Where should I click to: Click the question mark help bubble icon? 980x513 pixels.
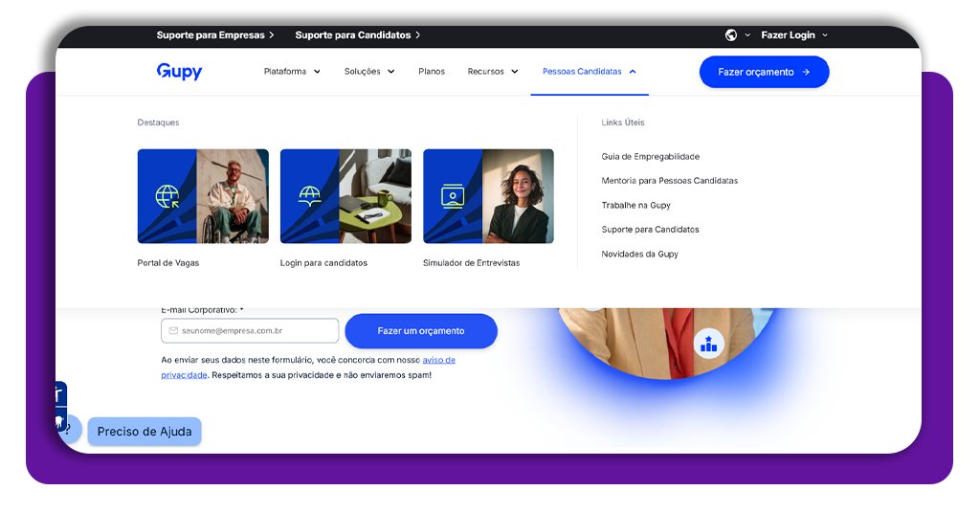point(68,430)
